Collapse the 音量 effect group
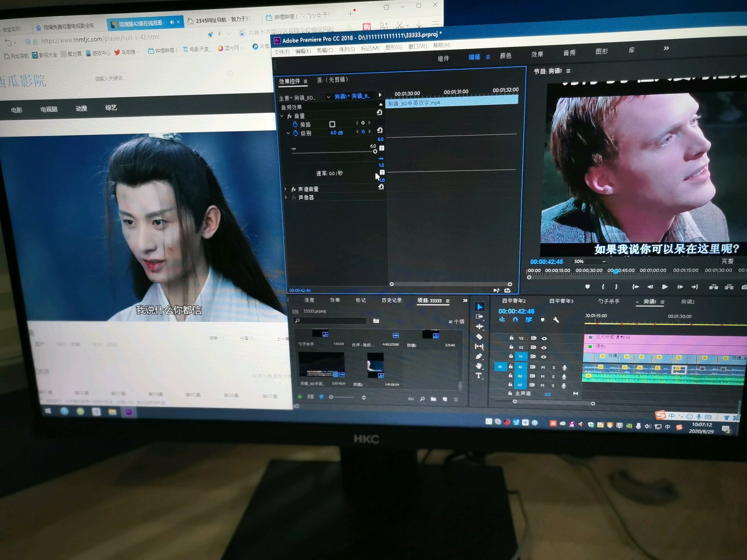Screen dimensions: 747x560 [x=282, y=116]
